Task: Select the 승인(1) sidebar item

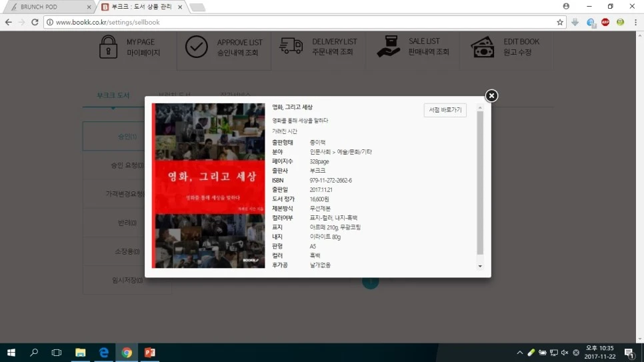Action: click(114, 136)
